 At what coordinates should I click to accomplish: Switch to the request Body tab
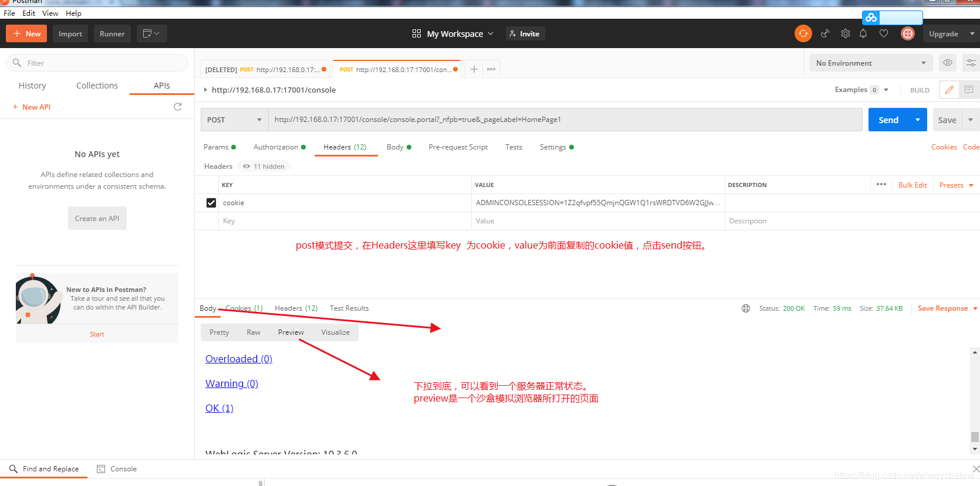tap(399, 147)
